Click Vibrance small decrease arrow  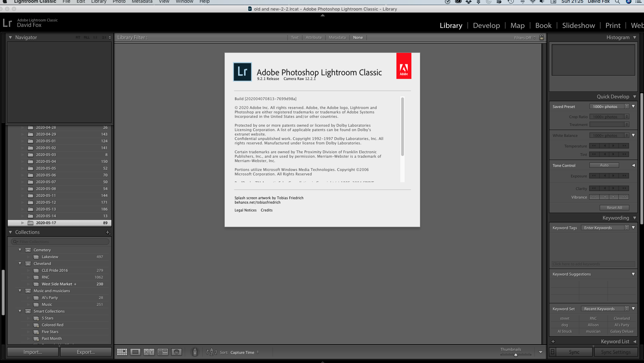pyautogui.click(x=604, y=197)
